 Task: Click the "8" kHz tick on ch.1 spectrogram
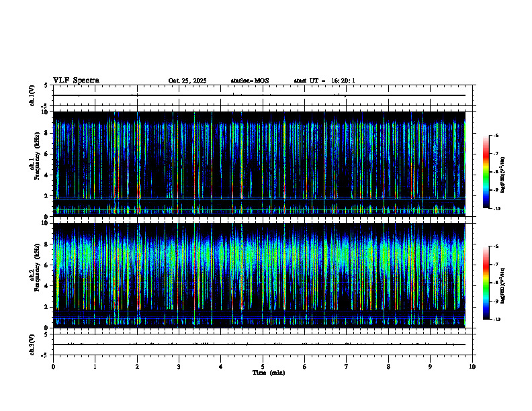(x=47, y=133)
